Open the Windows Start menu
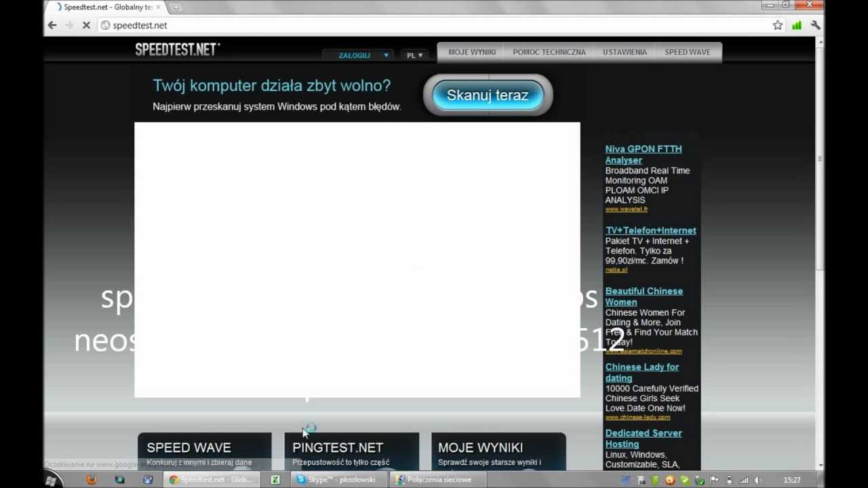 click(x=51, y=480)
